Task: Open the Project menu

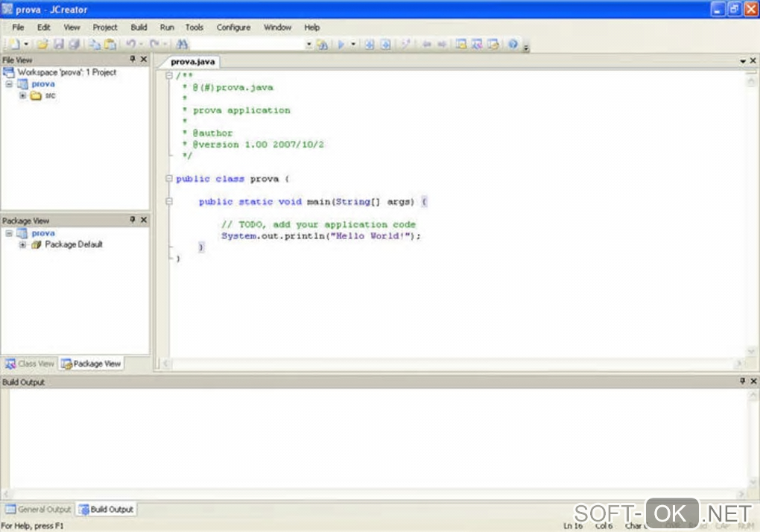Action: [x=105, y=27]
